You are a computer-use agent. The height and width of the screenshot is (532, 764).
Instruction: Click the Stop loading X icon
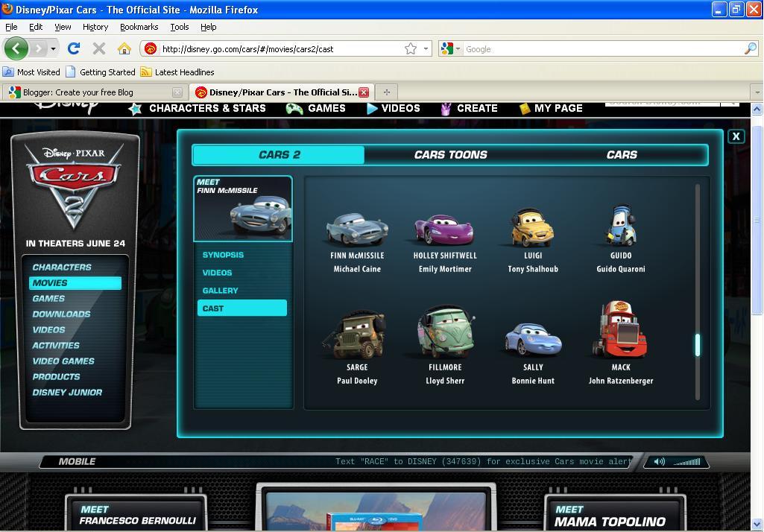point(99,48)
